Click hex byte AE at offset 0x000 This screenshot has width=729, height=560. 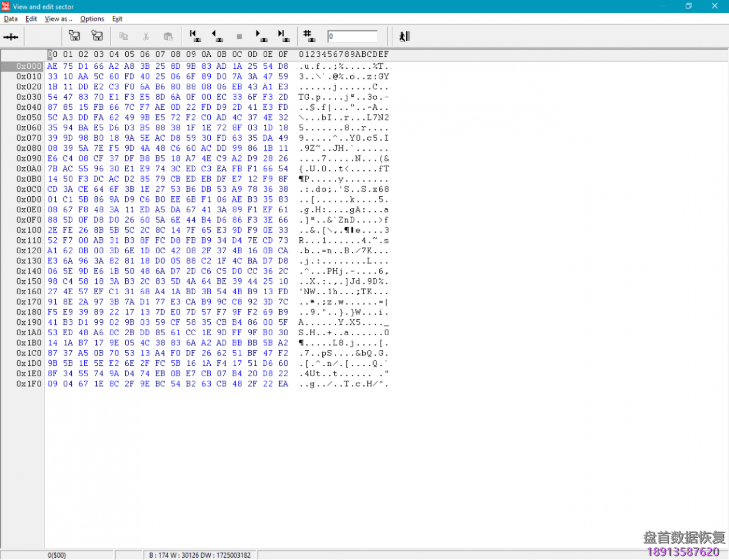[52, 67]
